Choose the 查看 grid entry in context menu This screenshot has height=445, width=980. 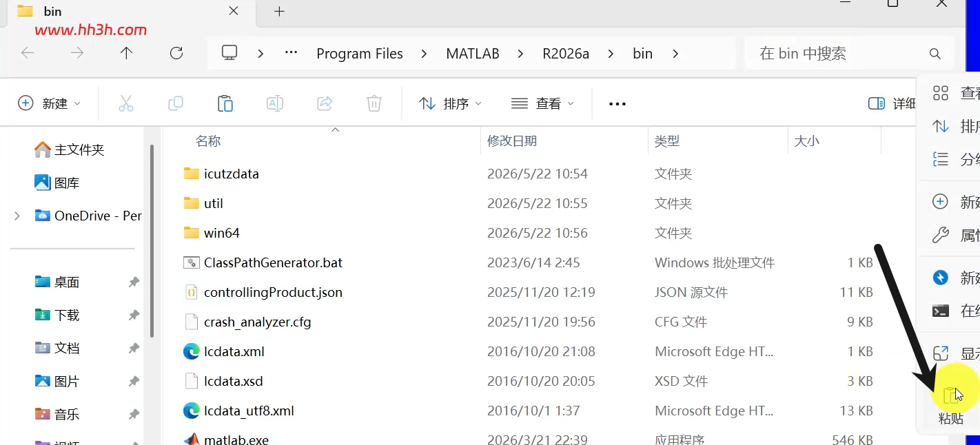955,93
